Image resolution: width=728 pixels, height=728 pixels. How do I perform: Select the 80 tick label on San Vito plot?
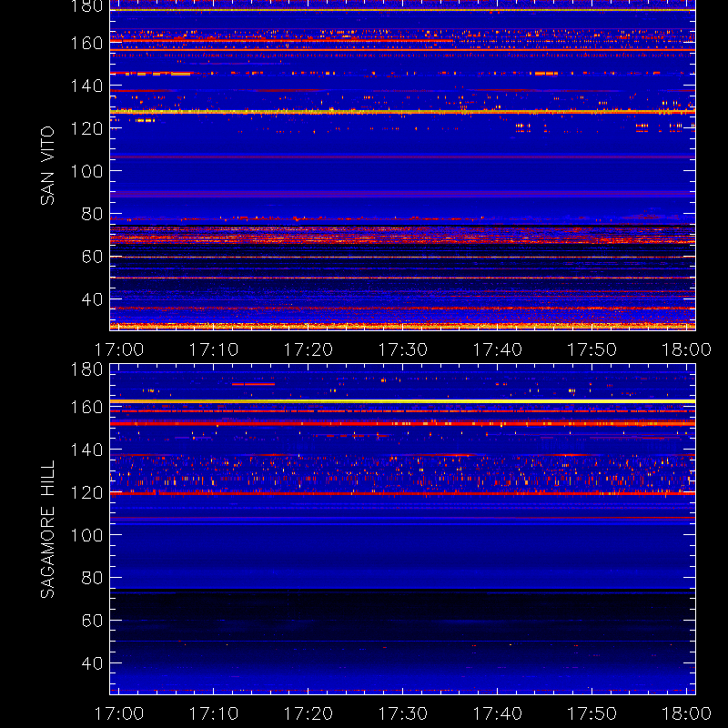pos(92,214)
